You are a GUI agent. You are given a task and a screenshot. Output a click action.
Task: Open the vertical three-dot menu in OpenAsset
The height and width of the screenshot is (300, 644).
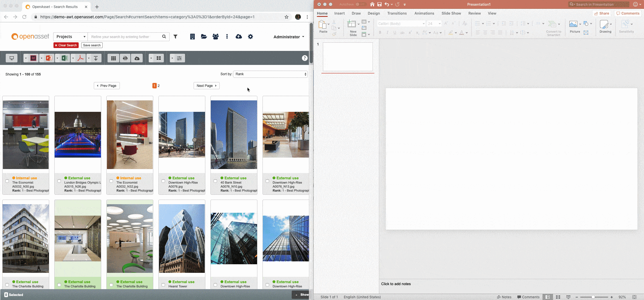pyautogui.click(x=227, y=37)
